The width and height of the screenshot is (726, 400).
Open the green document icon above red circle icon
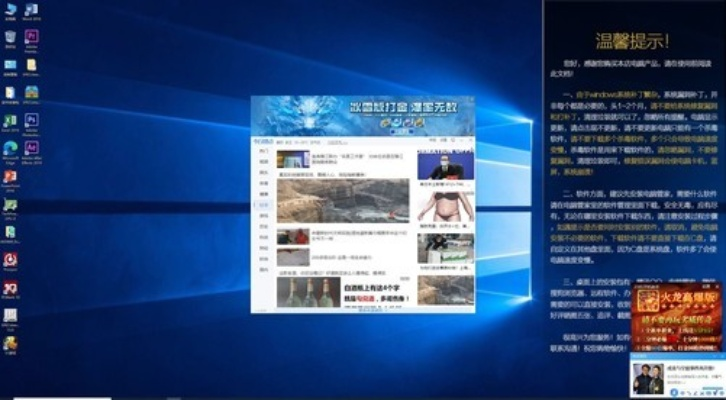[10, 233]
